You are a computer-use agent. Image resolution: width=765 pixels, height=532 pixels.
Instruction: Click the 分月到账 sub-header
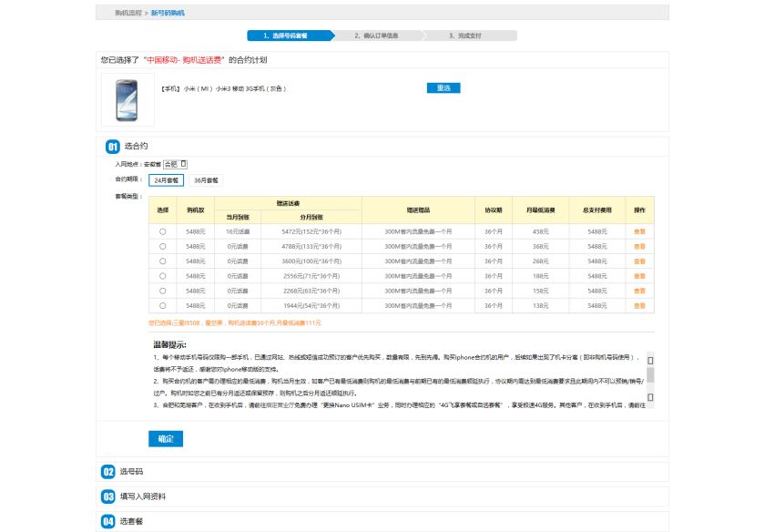tap(311, 217)
